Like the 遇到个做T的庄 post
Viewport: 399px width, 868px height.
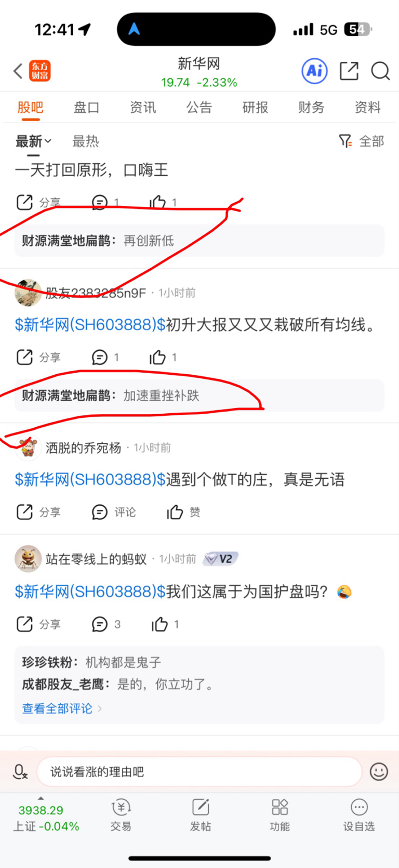coord(183,512)
